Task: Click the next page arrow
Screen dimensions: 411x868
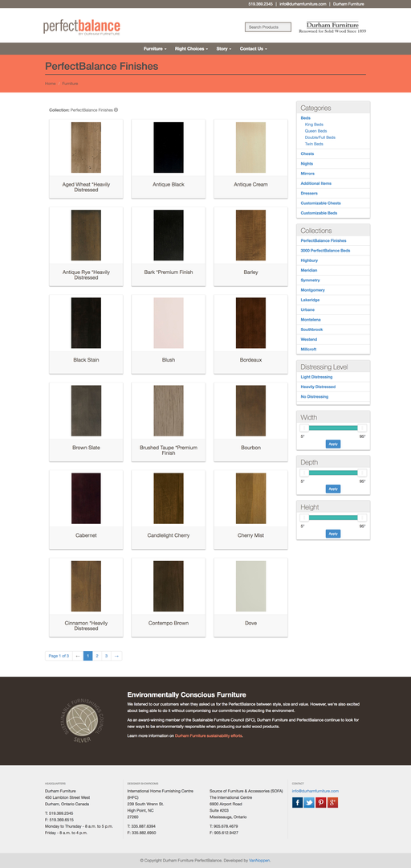Action: (116, 656)
